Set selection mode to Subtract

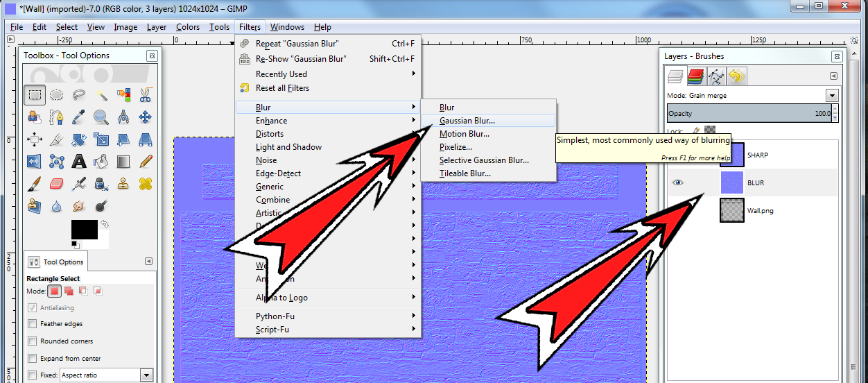83,291
